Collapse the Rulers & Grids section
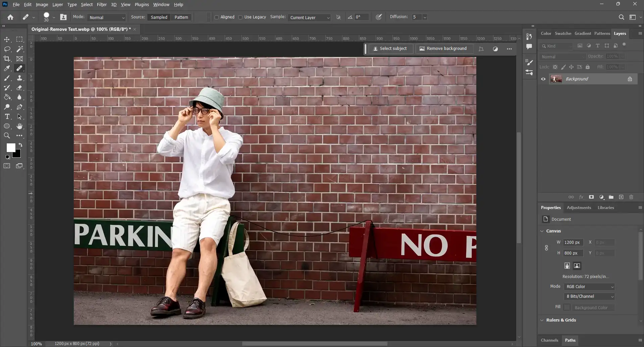644x347 pixels. coord(542,320)
